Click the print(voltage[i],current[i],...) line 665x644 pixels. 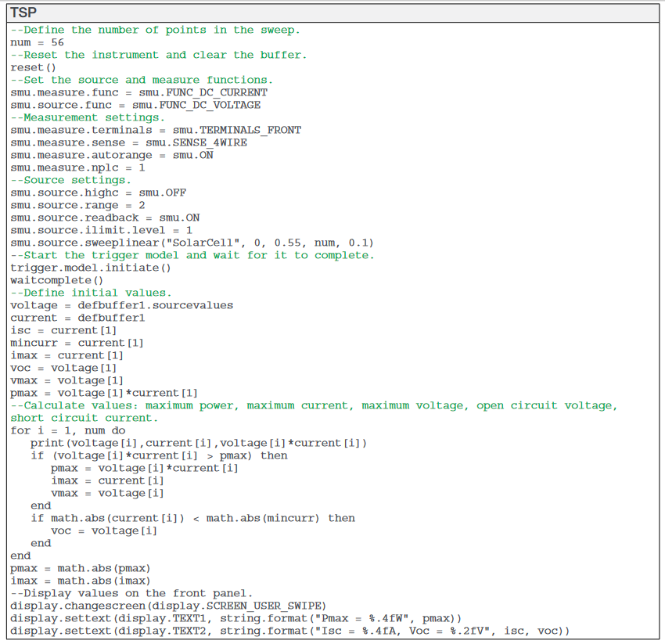pos(199,444)
